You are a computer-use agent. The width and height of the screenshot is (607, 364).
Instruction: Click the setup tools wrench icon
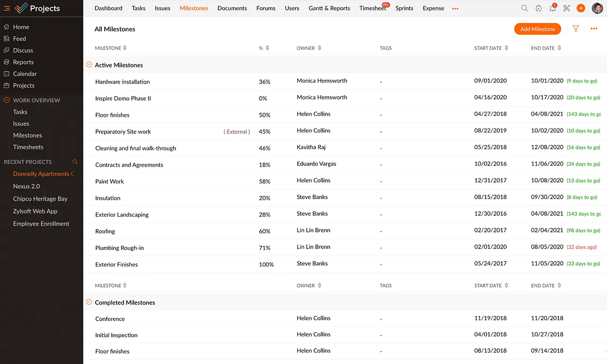pos(566,8)
